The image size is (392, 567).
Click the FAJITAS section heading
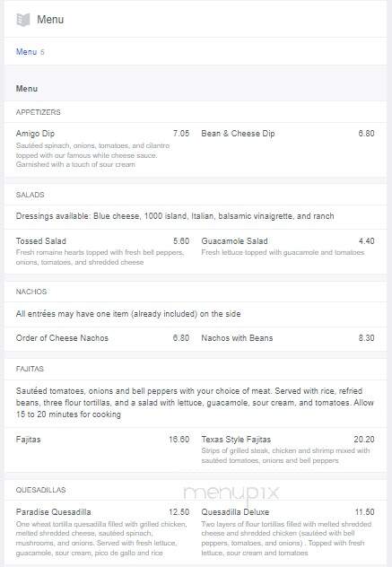30,369
